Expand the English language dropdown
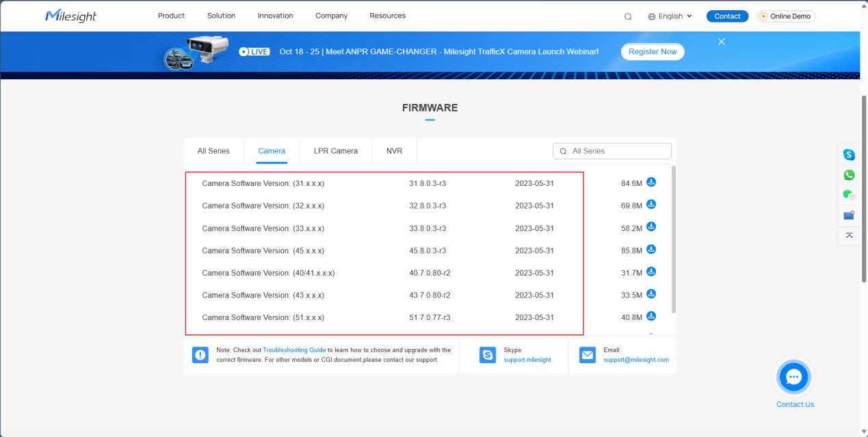868x437 pixels. (670, 16)
